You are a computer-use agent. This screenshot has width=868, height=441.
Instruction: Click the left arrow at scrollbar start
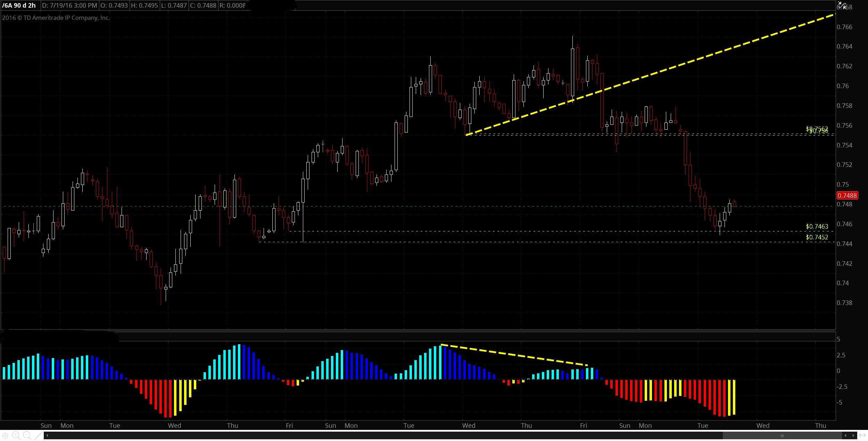[47, 435]
